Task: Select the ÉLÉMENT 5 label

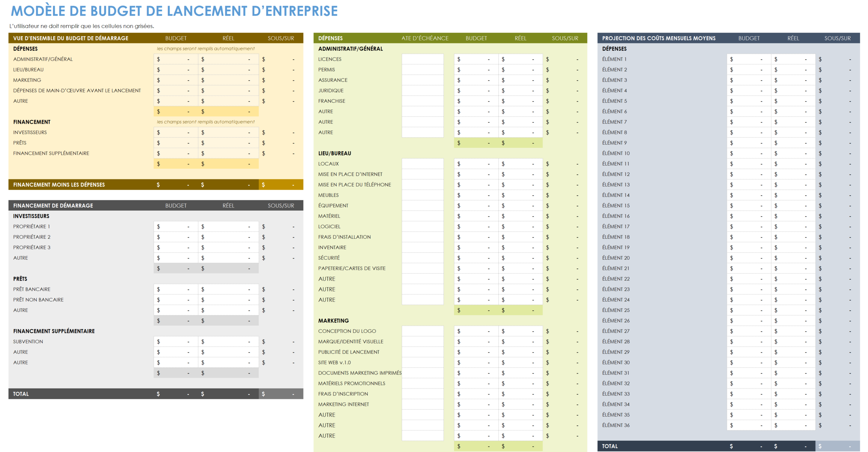Action: [614, 101]
